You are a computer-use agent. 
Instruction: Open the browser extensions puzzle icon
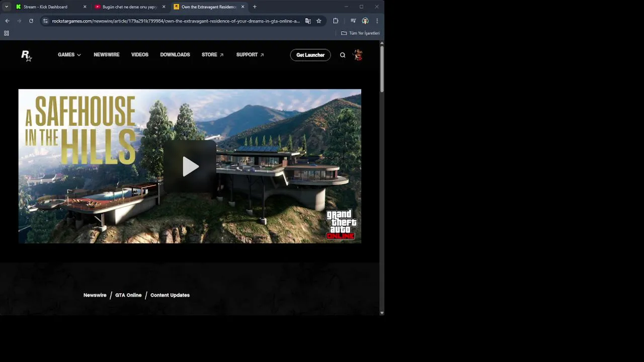click(x=336, y=21)
